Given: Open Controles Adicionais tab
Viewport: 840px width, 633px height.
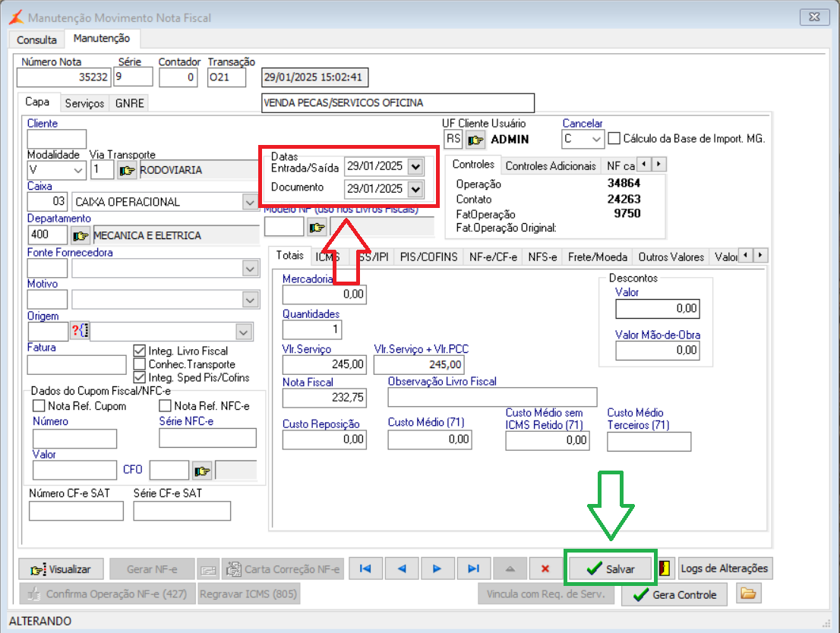Looking at the screenshot, I should pos(550,166).
